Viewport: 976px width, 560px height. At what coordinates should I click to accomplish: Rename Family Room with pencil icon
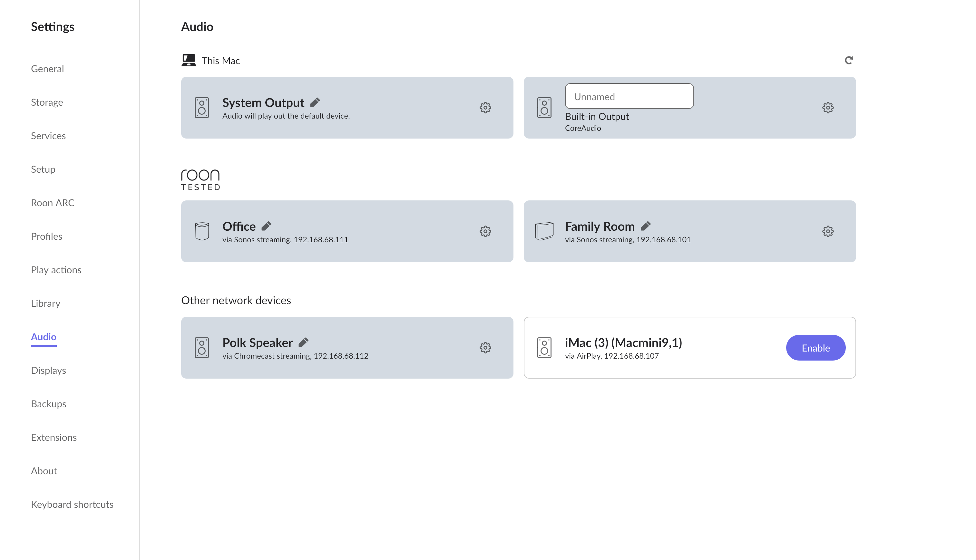tap(646, 226)
